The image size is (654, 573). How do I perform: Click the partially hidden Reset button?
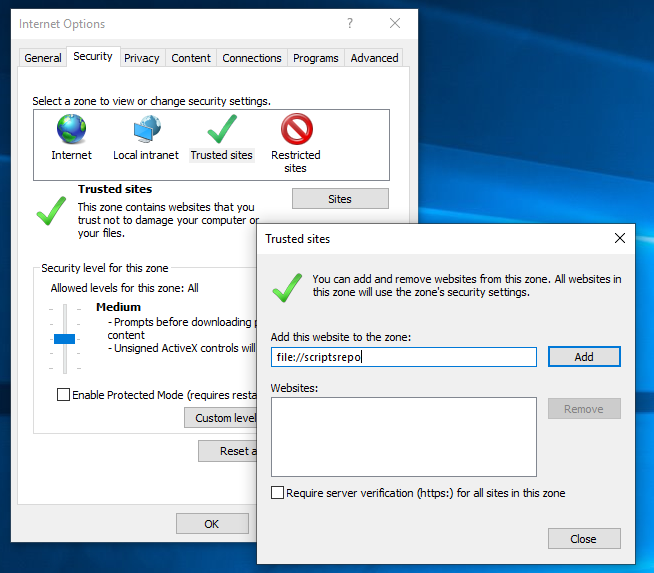(x=228, y=451)
